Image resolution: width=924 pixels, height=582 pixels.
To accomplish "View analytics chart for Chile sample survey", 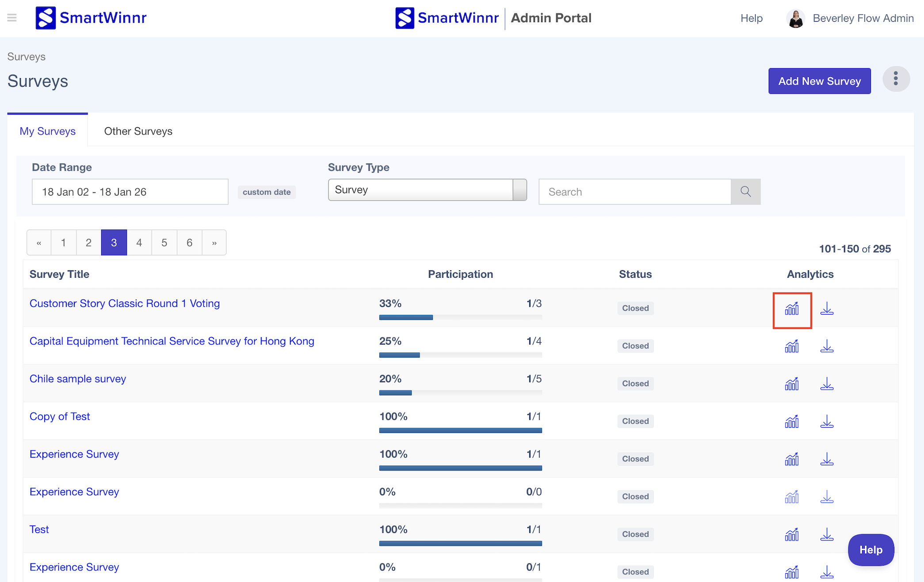I will click(x=792, y=384).
